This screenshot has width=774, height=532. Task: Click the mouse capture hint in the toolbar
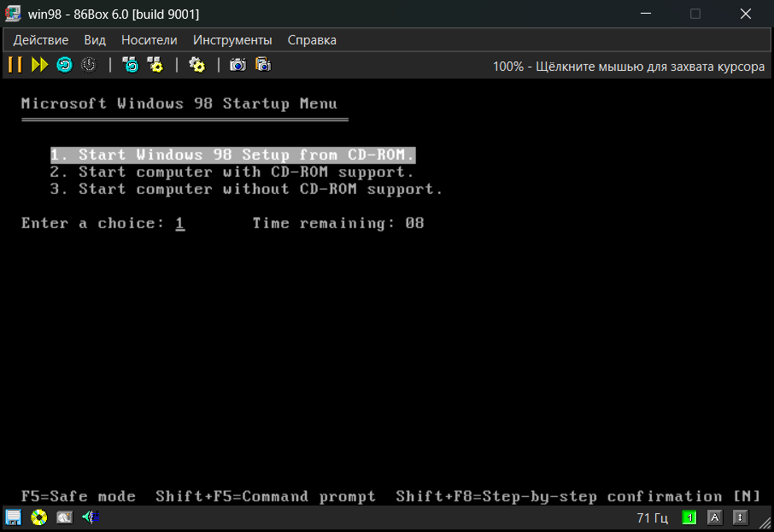tap(629, 66)
